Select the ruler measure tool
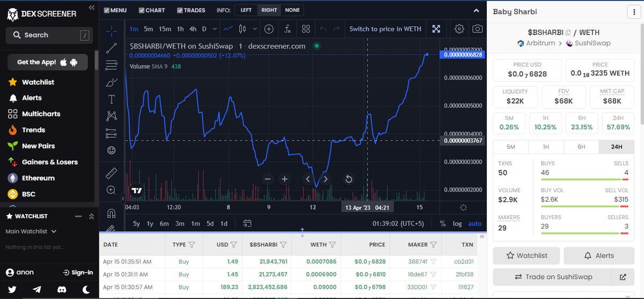The image size is (644, 299). 112,173
